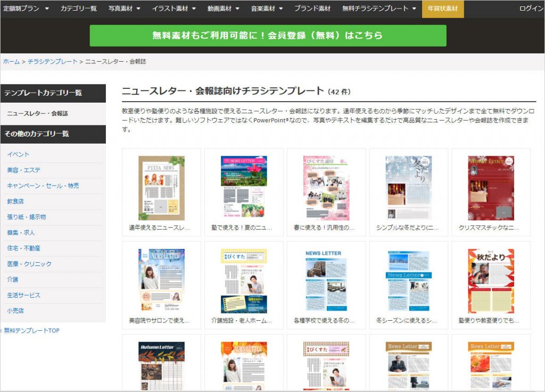Click the カテゴリ一覧 menu item
545x392 pixels.
[78, 9]
